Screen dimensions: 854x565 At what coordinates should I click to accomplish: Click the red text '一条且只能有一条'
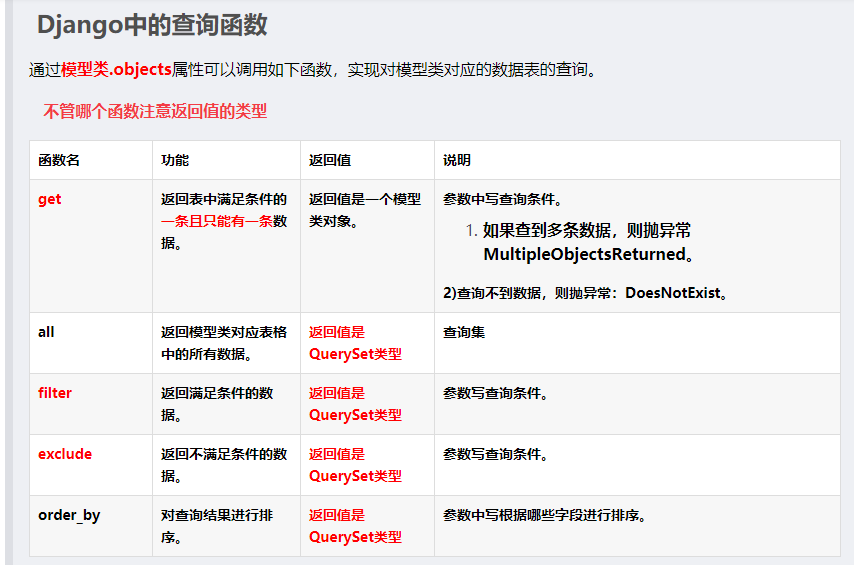(217, 221)
